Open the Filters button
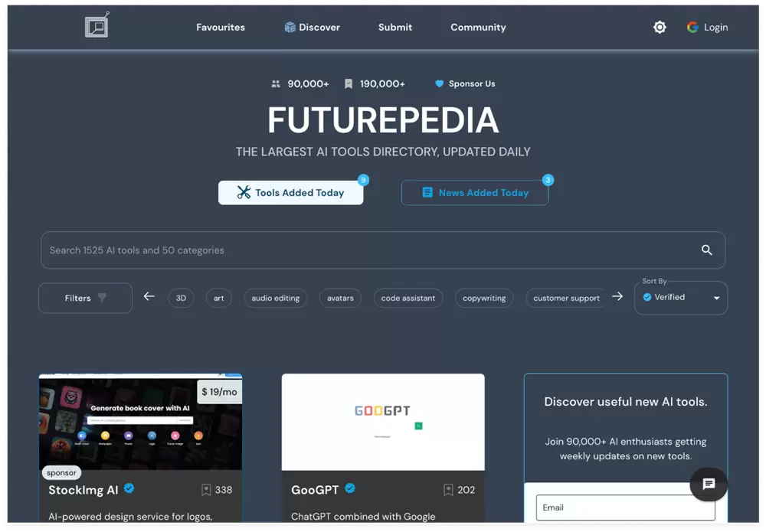Image resolution: width=766 pixels, height=532 pixels. (x=85, y=298)
